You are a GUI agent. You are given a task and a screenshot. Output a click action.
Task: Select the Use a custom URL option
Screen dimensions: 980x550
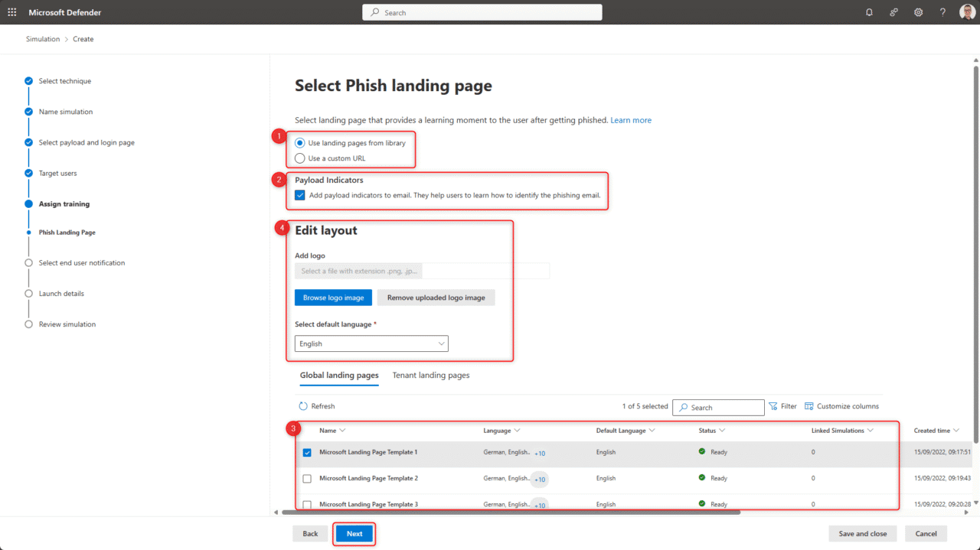pyautogui.click(x=299, y=158)
